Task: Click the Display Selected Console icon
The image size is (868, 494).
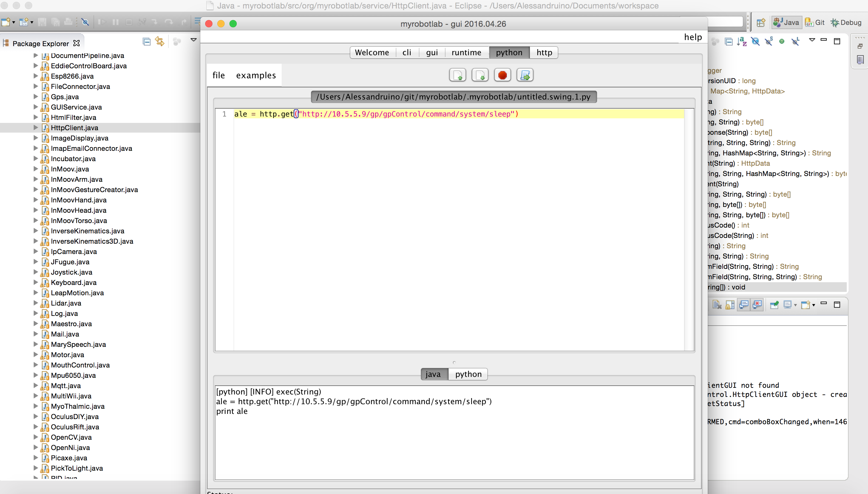Action: point(788,305)
